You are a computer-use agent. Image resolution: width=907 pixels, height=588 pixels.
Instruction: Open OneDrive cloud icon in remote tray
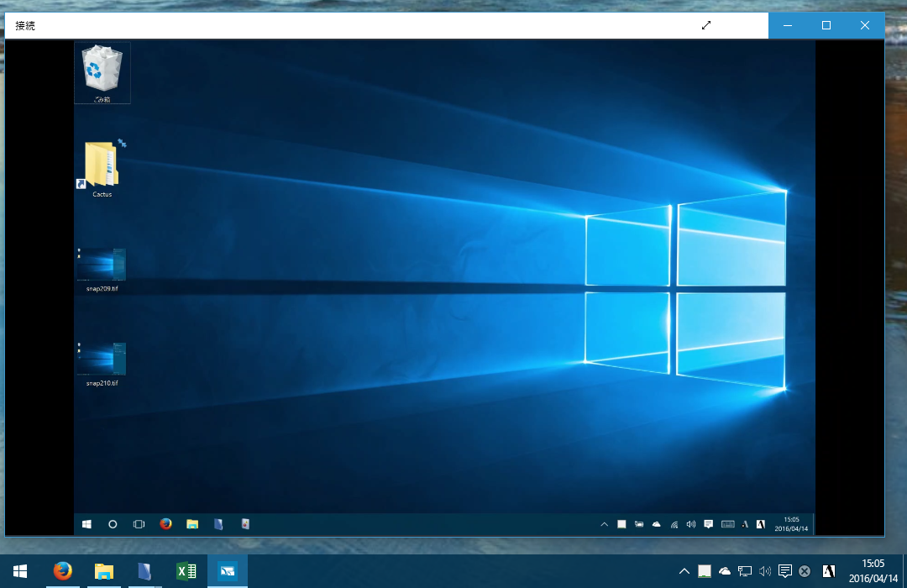pyautogui.click(x=657, y=524)
